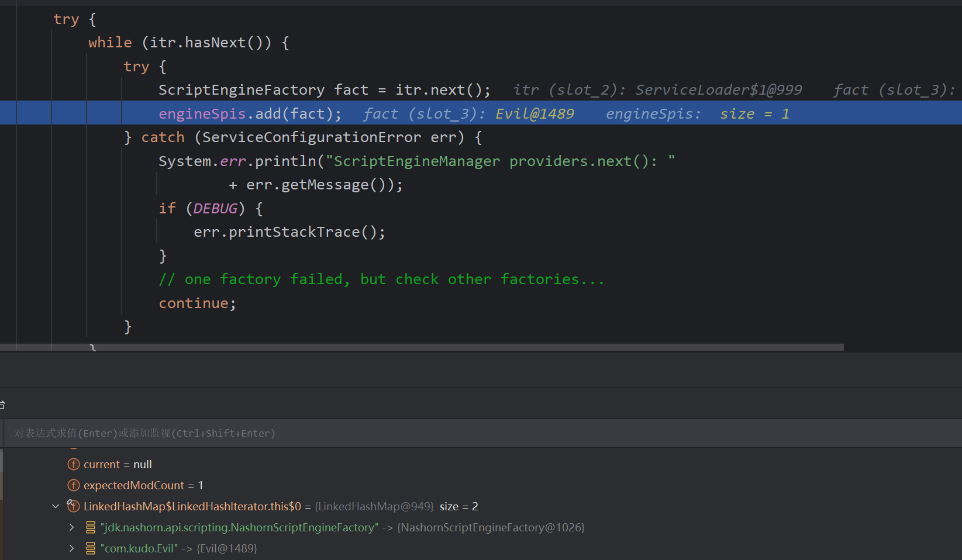Collapse the LinkedHashMap$LinkedHashIterator.this$0 node
The image size is (962, 560).
[56, 506]
